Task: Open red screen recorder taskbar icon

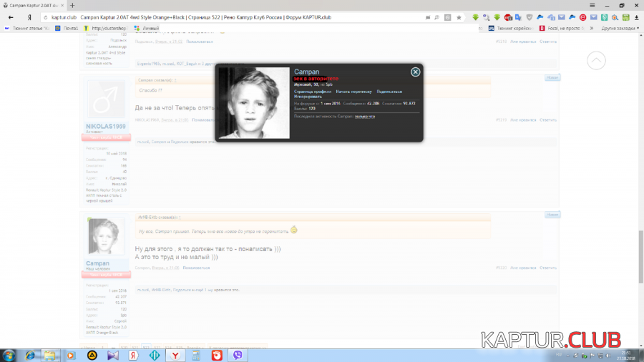Action: coord(217,356)
